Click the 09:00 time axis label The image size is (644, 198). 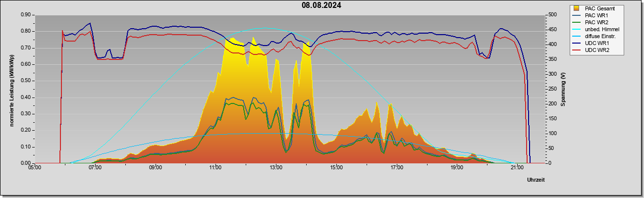pyautogui.click(x=155, y=168)
